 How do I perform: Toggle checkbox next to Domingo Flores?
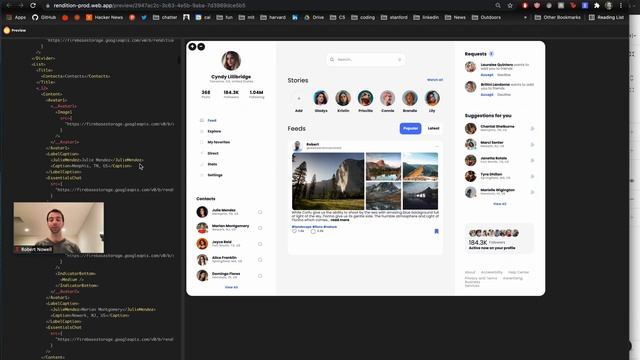pos(260,276)
